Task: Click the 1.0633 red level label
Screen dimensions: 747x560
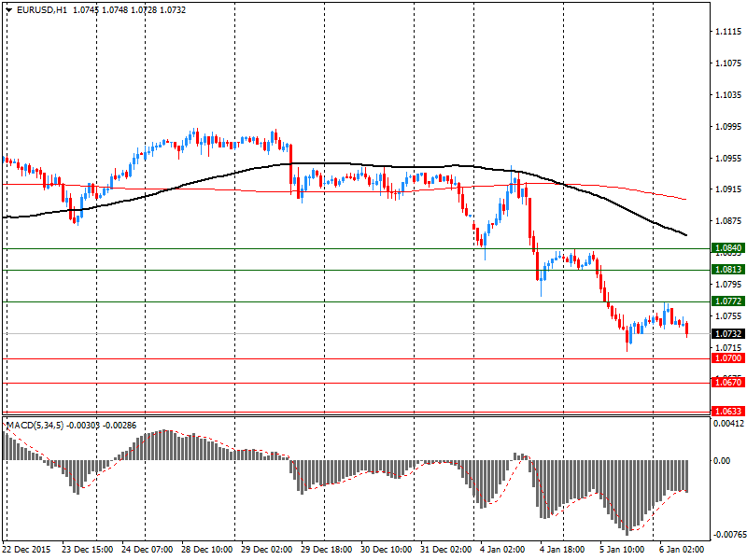Action: pyautogui.click(x=727, y=411)
